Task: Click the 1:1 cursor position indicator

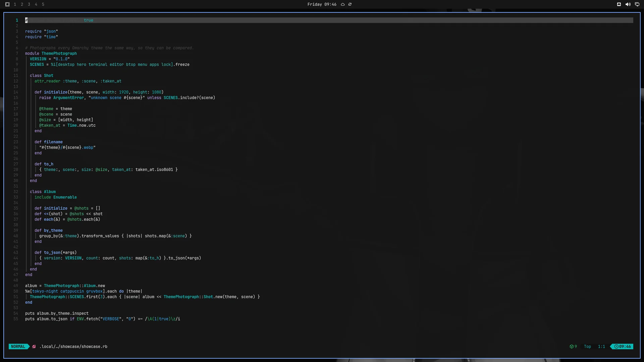Action: tap(601, 347)
